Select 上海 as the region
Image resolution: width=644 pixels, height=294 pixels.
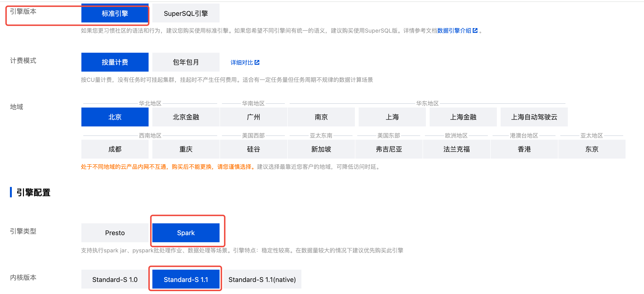pos(392,117)
